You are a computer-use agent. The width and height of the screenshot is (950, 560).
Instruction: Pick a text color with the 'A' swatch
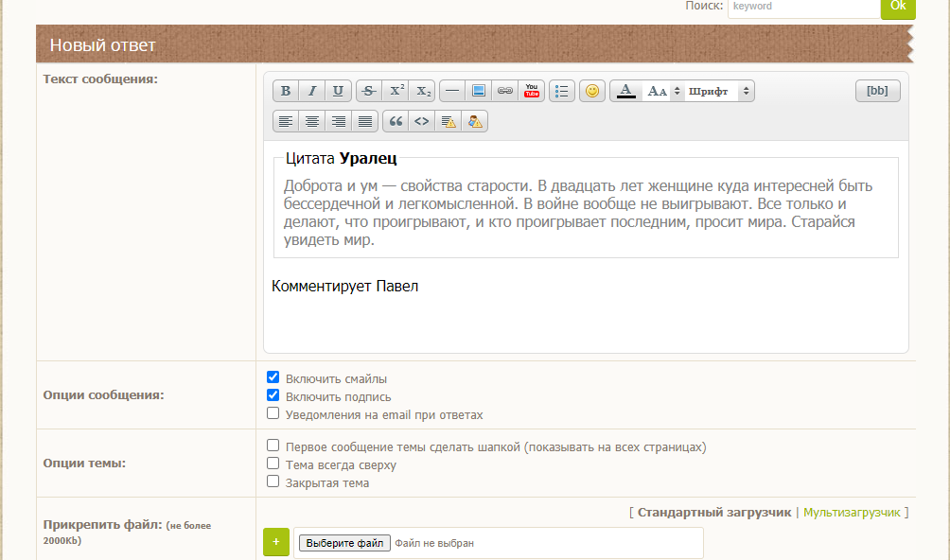pos(625,91)
